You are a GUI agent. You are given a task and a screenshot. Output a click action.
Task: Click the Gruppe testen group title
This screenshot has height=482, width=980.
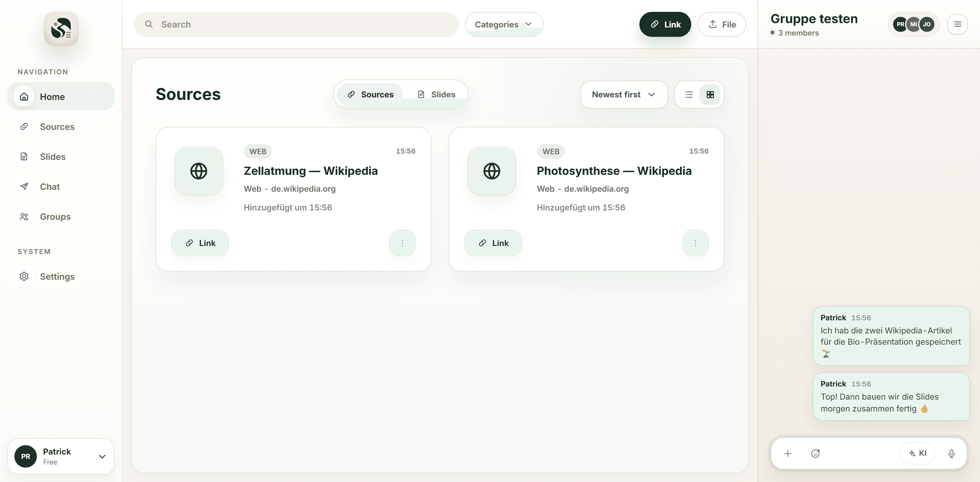click(x=814, y=19)
